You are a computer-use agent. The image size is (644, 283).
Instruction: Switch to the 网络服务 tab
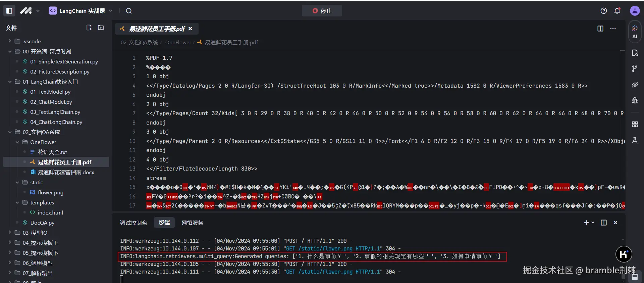pos(192,223)
